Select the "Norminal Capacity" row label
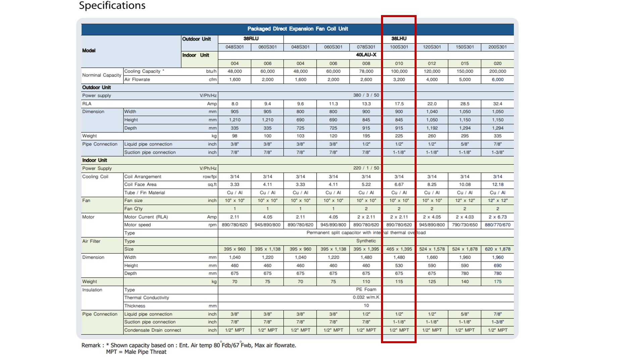 point(102,75)
